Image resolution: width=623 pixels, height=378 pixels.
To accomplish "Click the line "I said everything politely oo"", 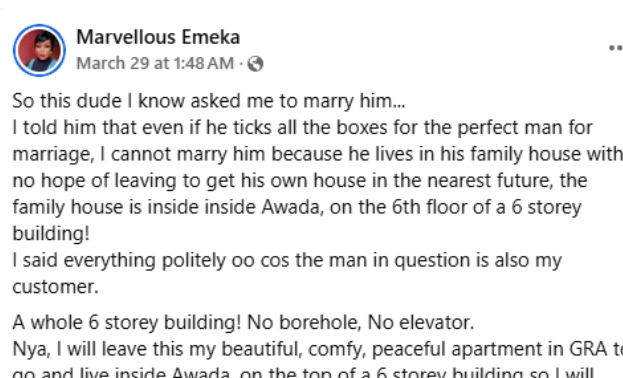I will (287, 261).
